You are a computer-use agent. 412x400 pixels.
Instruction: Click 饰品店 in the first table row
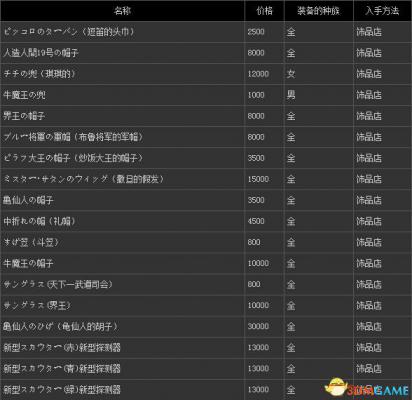tap(369, 32)
